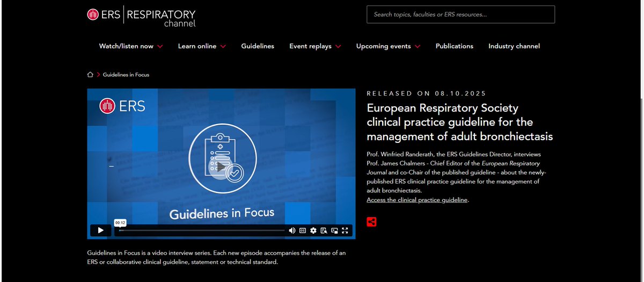Viewport: 644px width, 282px height.
Task: Open Guidelines menu item
Action: pyautogui.click(x=258, y=46)
